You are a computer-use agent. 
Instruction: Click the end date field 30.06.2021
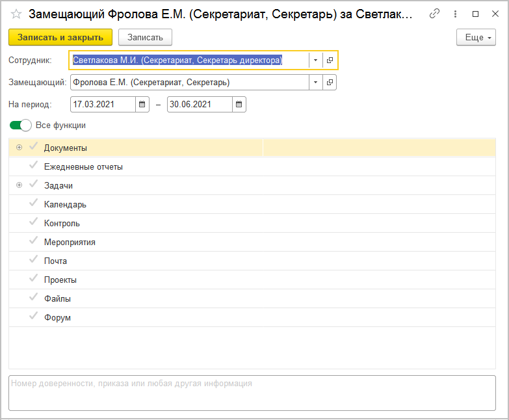tap(200, 104)
